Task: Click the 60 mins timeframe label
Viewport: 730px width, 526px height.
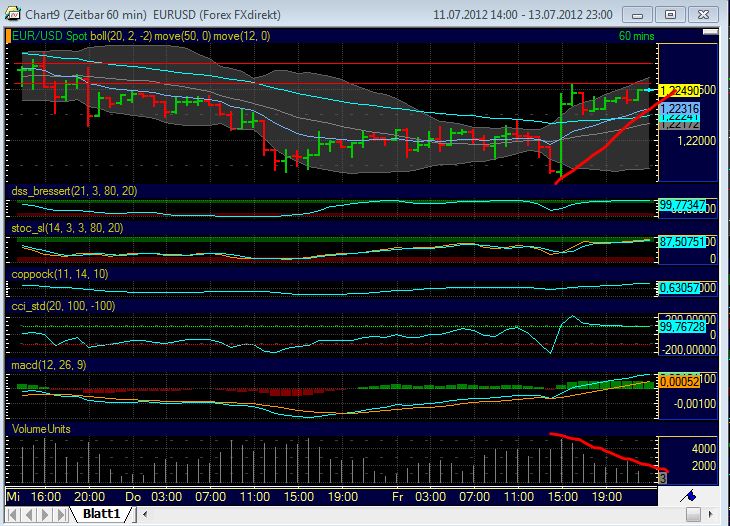Action: [x=636, y=36]
